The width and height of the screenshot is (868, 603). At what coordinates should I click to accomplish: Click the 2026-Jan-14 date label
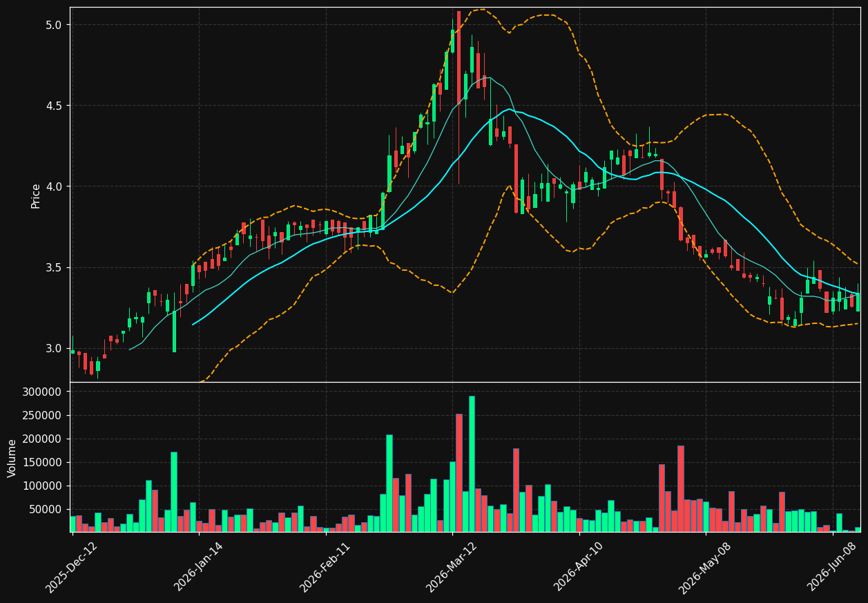tap(198, 567)
